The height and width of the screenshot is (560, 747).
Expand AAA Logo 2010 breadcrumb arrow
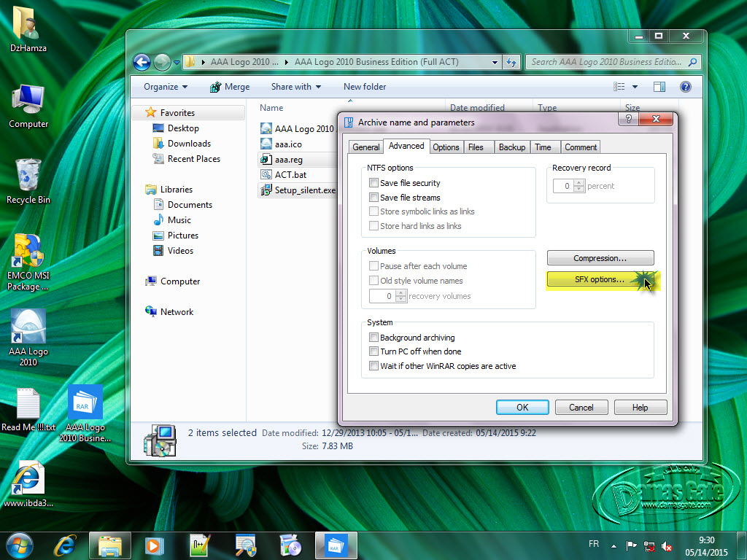point(286,63)
